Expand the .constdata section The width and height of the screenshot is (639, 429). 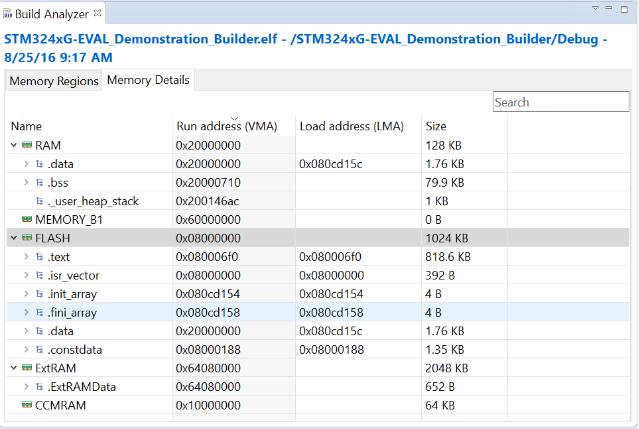[26, 350]
